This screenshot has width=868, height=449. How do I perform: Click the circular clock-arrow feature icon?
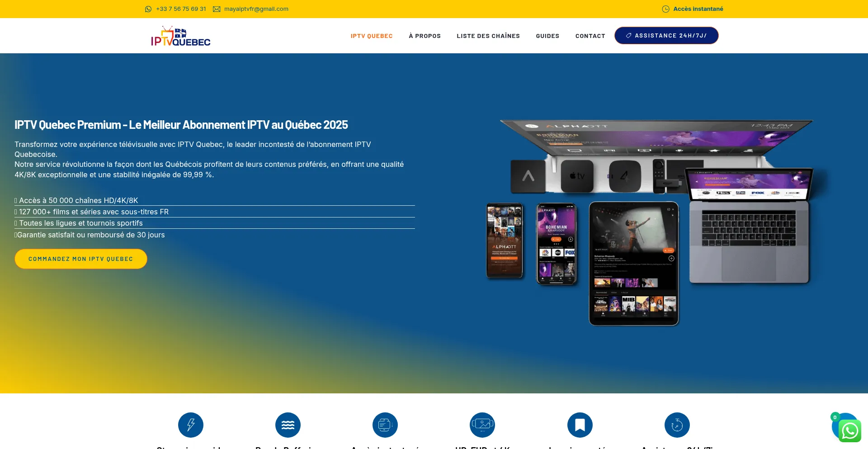pos(677,425)
